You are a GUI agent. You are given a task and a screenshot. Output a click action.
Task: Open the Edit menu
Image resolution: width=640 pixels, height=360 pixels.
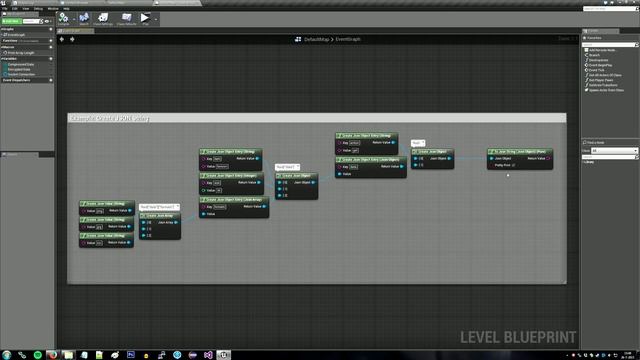pyautogui.click(x=14, y=8)
